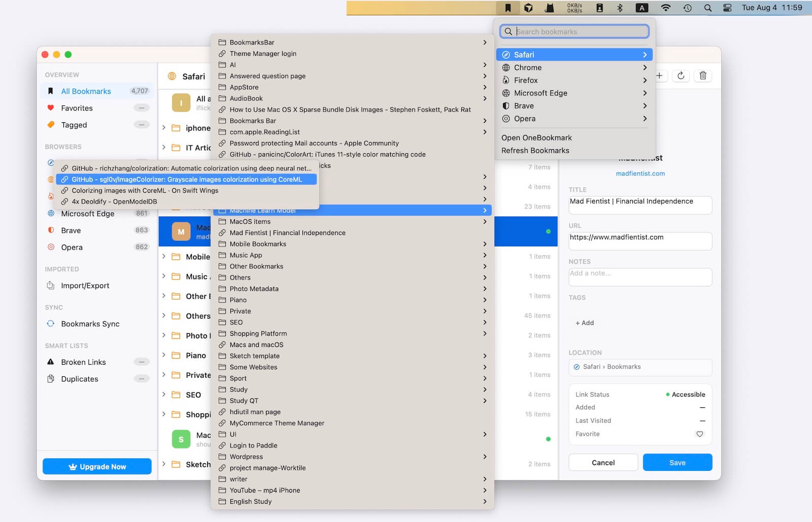
Task: Open the BookmarksBar folder submenu
Action: coord(352,42)
